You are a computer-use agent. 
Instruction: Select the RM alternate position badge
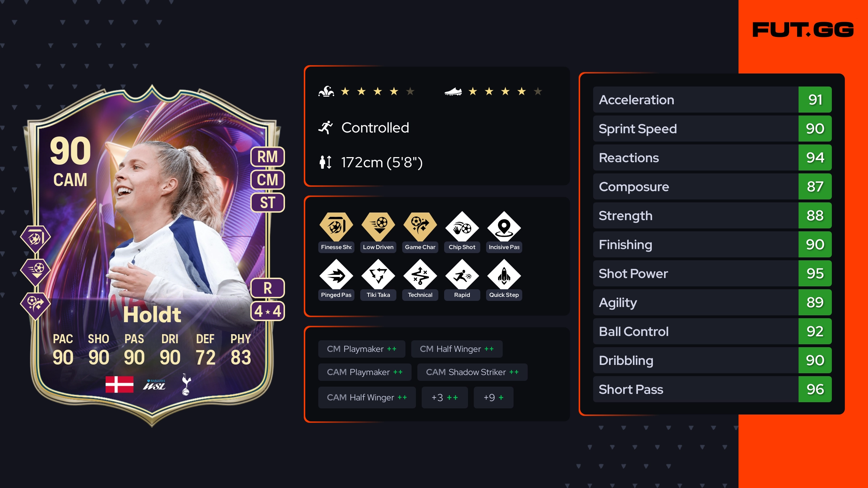[x=268, y=157]
